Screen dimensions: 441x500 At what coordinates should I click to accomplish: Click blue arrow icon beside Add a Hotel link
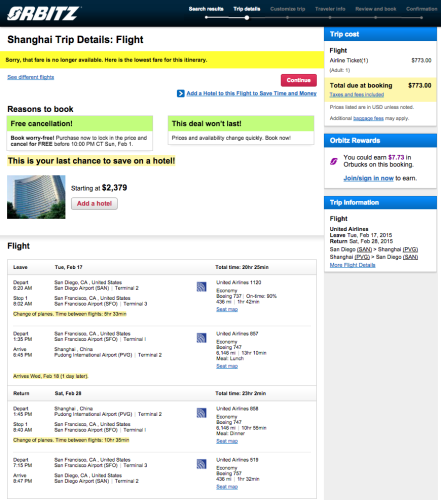tap(180, 94)
